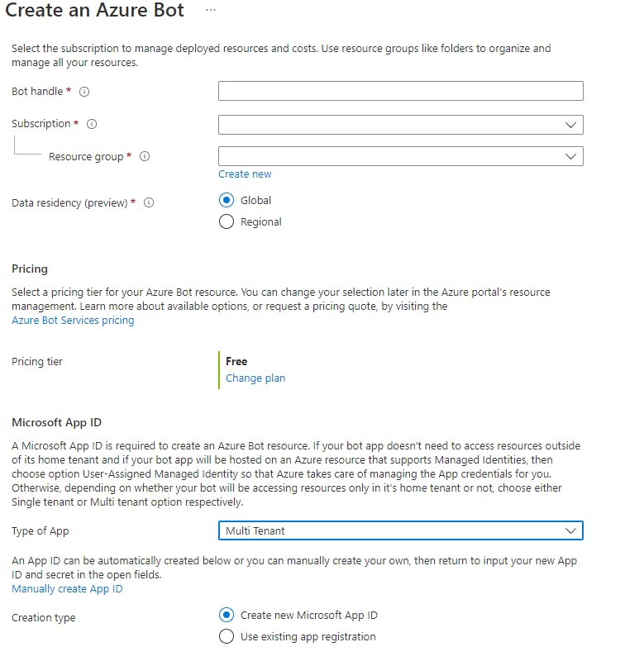Open the more options ellipsis beside the title
644x661 pixels.
(x=211, y=10)
